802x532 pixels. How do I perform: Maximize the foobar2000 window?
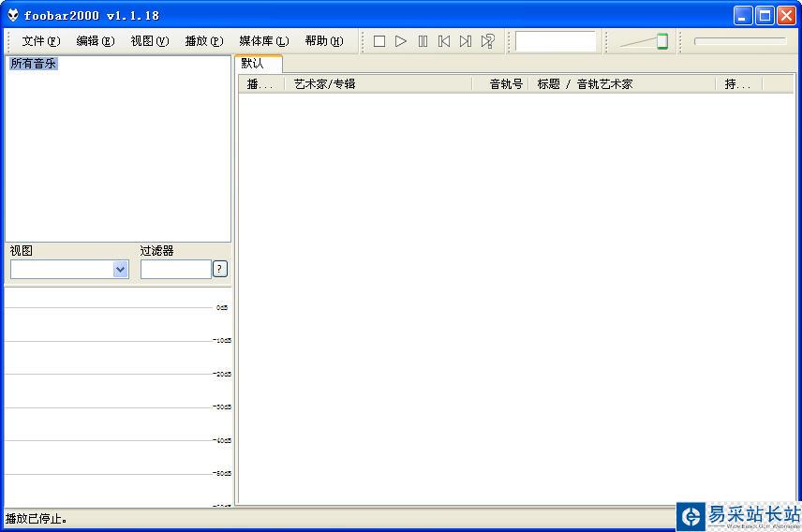click(765, 15)
